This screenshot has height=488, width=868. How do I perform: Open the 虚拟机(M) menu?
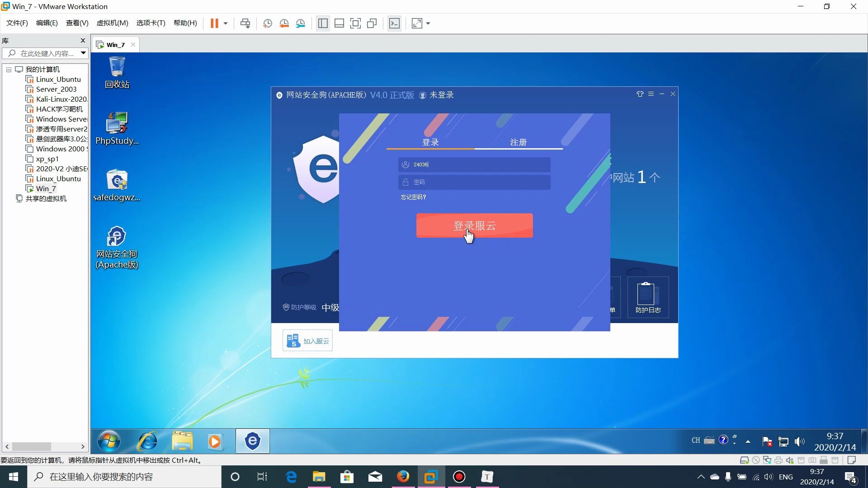[112, 23]
